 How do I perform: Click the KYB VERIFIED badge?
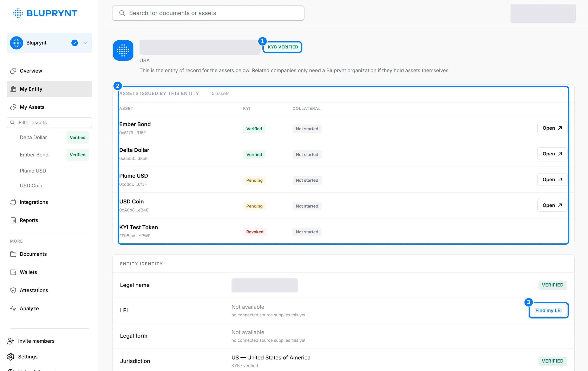283,47
